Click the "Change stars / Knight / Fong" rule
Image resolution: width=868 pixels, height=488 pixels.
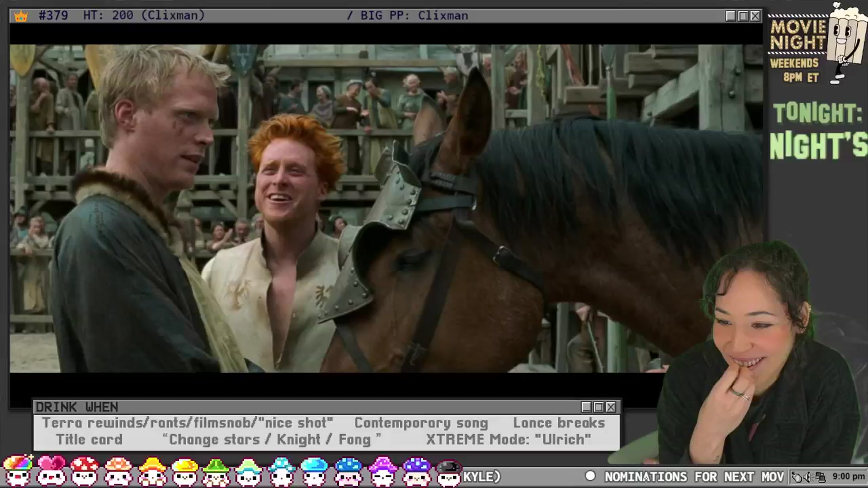[272, 439]
